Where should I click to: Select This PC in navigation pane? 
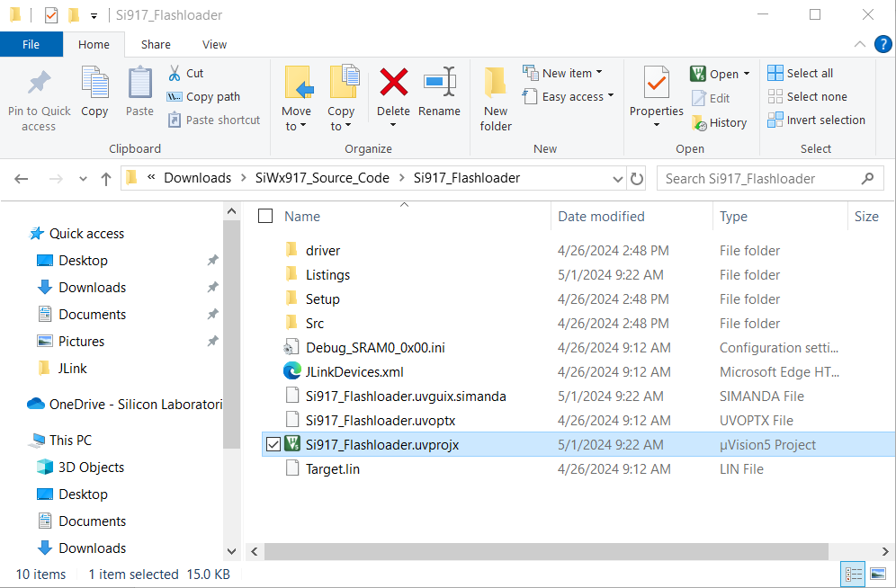(x=61, y=441)
